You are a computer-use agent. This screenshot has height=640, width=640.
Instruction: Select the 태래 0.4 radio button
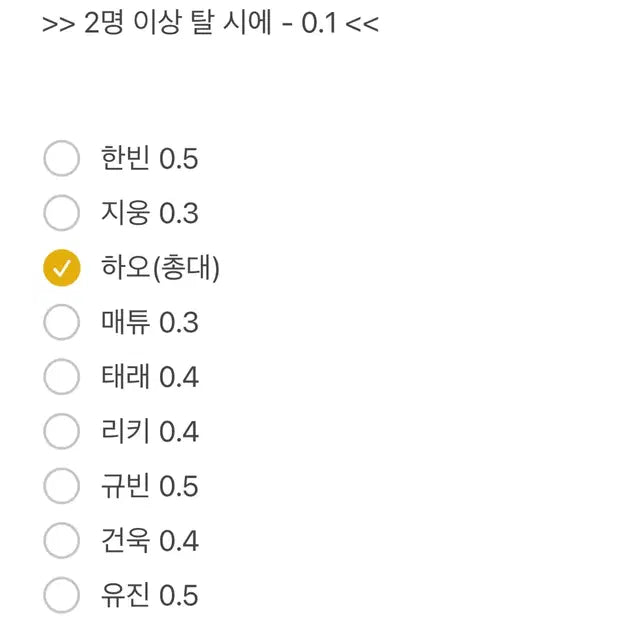point(62,377)
